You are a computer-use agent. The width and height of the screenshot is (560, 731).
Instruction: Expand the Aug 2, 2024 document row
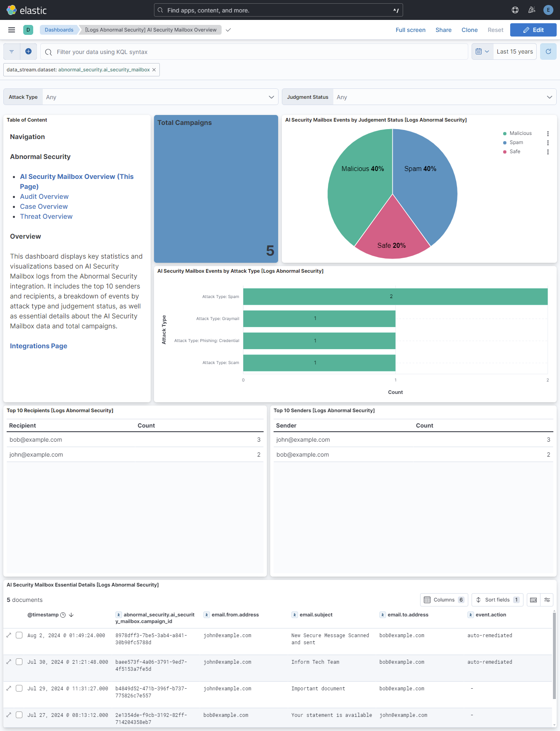tap(9, 635)
